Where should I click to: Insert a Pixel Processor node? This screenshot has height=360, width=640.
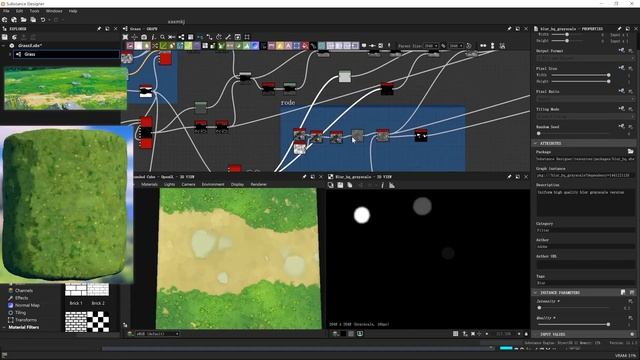pyautogui.click(x=263, y=46)
